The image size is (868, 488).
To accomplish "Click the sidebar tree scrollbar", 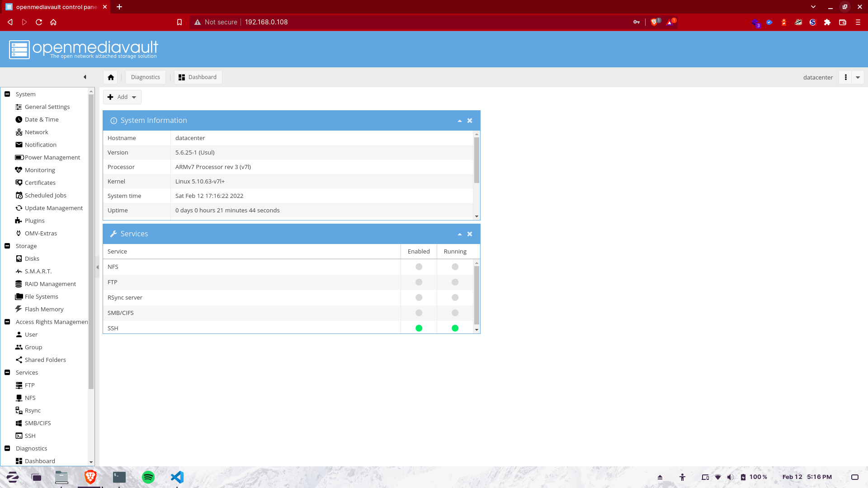I will (91, 242).
